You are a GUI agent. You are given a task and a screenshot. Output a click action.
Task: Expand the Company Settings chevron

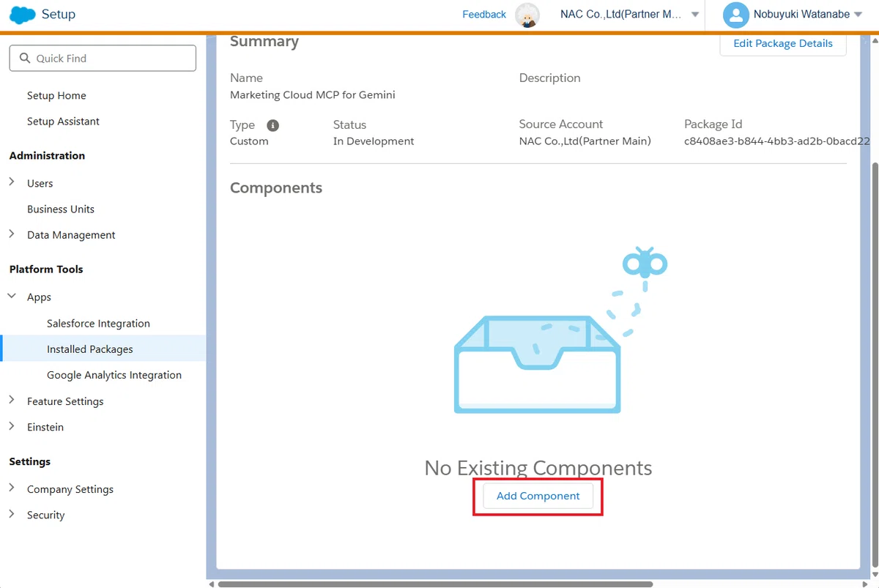coord(12,488)
